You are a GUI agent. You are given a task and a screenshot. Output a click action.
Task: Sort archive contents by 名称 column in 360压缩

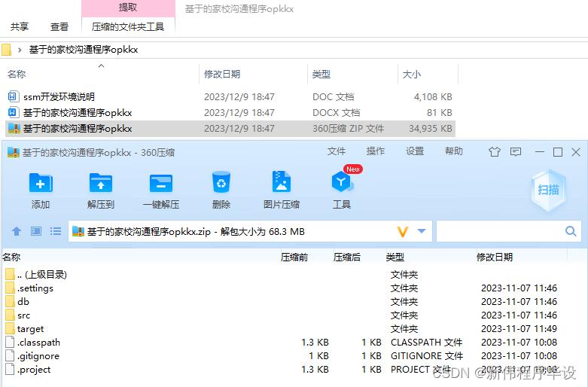click(x=11, y=257)
